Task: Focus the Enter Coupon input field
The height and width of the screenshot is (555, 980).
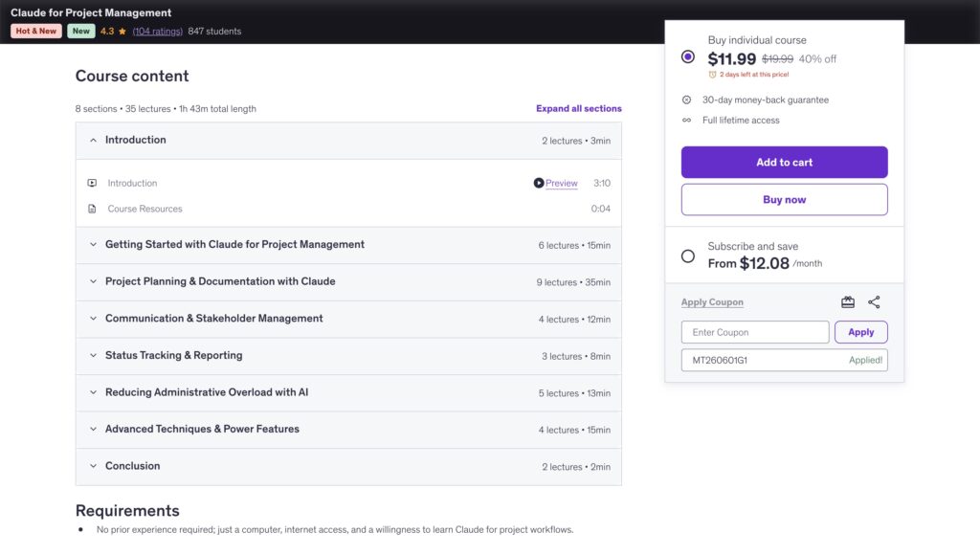Action: pyautogui.click(x=755, y=332)
